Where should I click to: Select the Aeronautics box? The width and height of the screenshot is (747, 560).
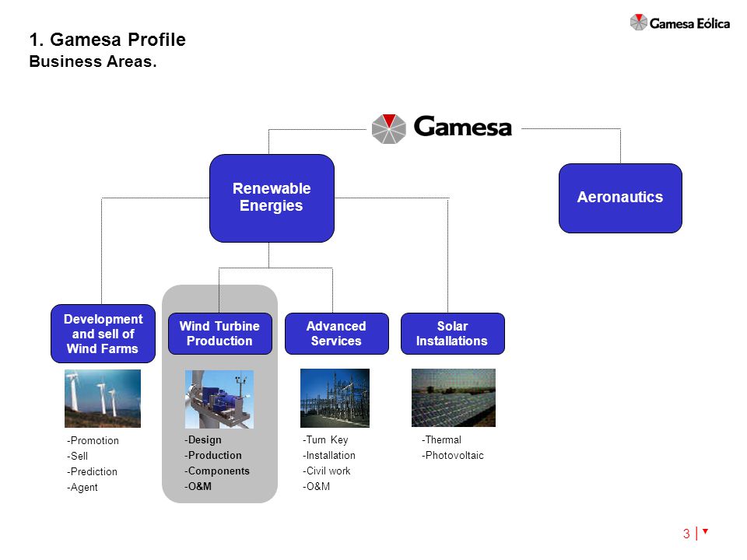(x=620, y=198)
